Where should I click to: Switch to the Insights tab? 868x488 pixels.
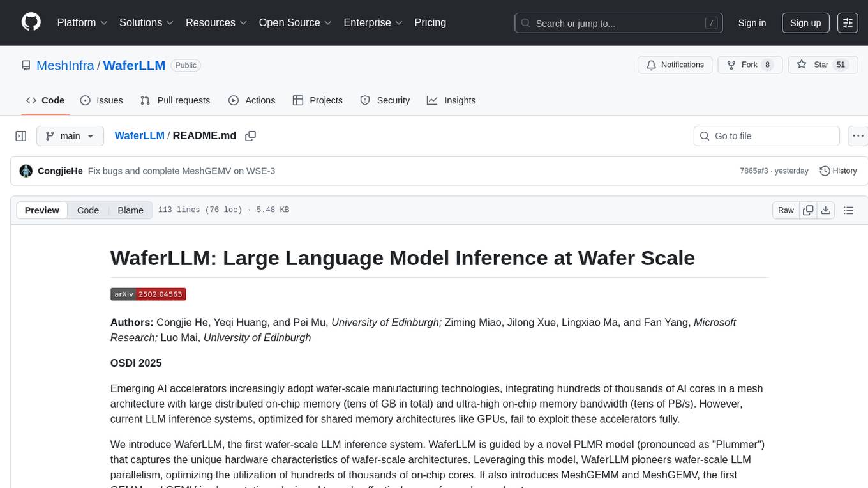tap(451, 100)
